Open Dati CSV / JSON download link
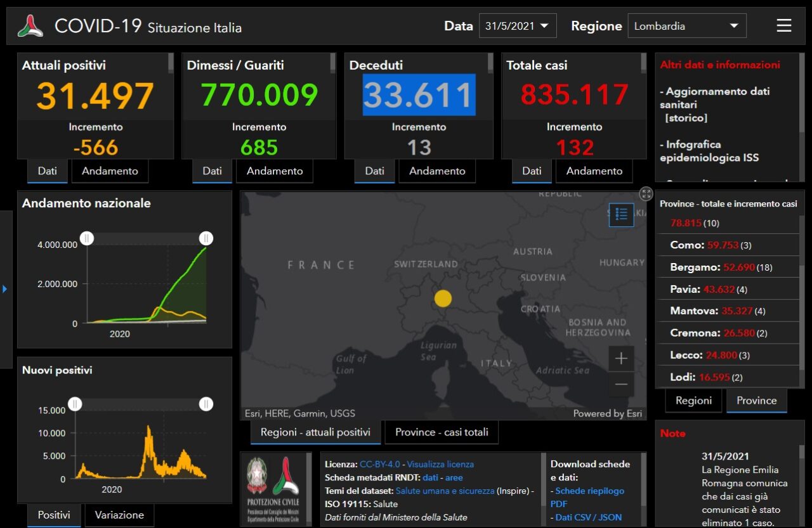 click(588, 517)
